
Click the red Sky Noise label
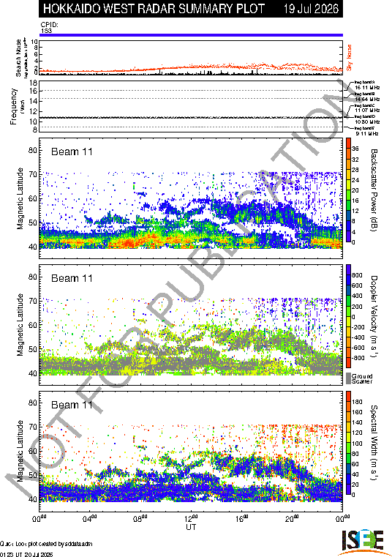[x=350, y=57]
